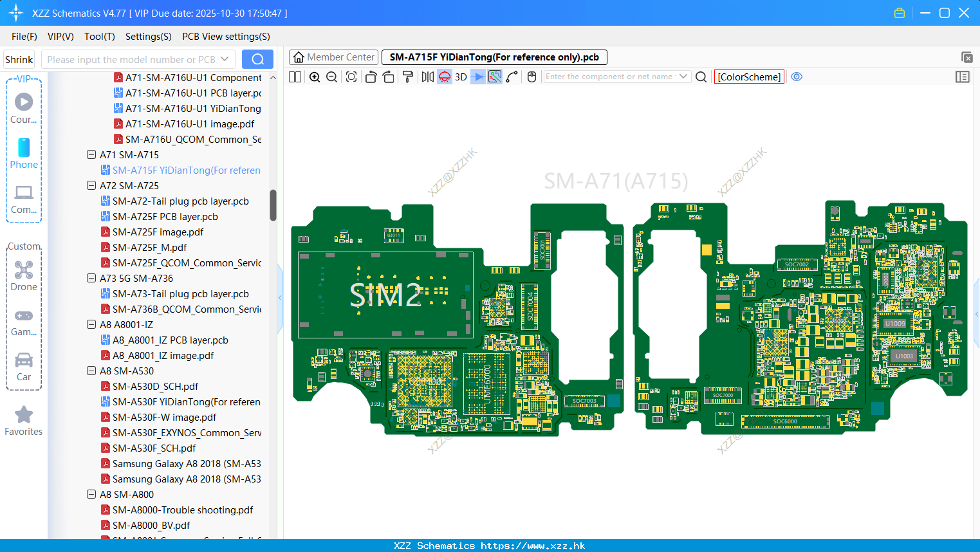Click the yellow gift icon in title bar

coord(900,13)
